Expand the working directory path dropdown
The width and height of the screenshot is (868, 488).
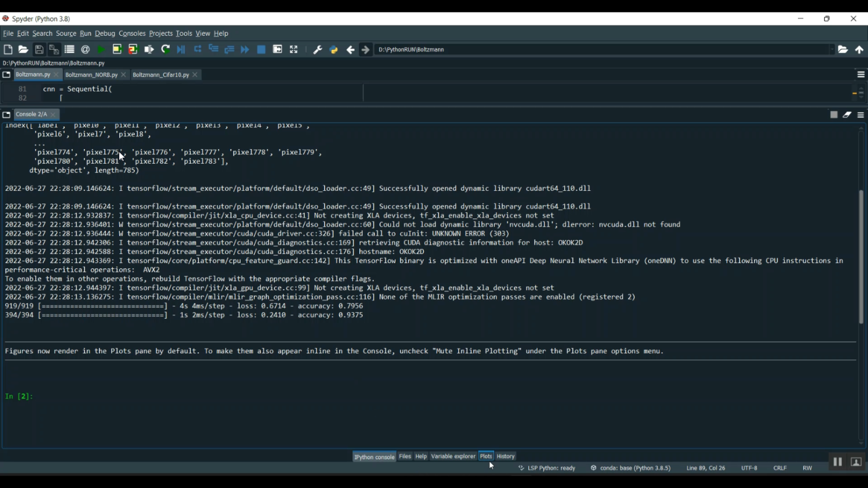pyautogui.click(x=832, y=50)
